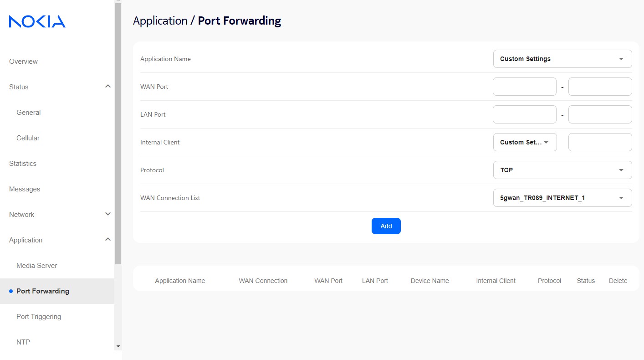Open the Media Server page
This screenshot has width=644, height=360.
click(36, 266)
